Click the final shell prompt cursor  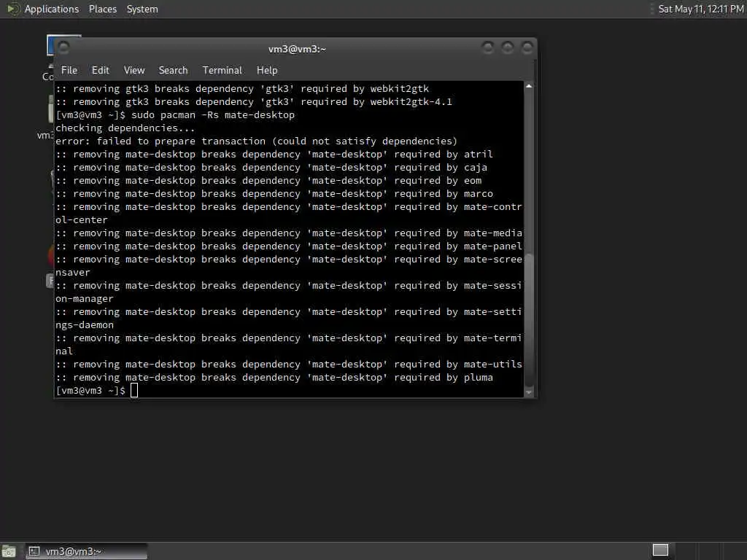(134, 391)
